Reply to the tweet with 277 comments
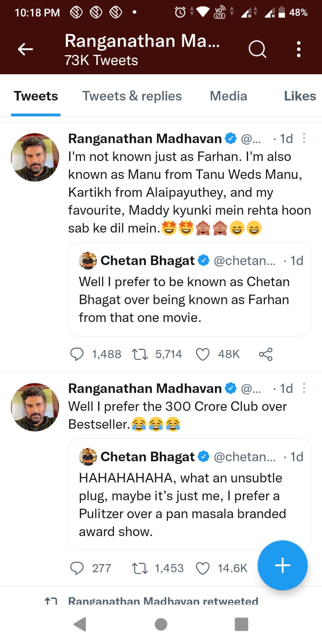 (77, 568)
